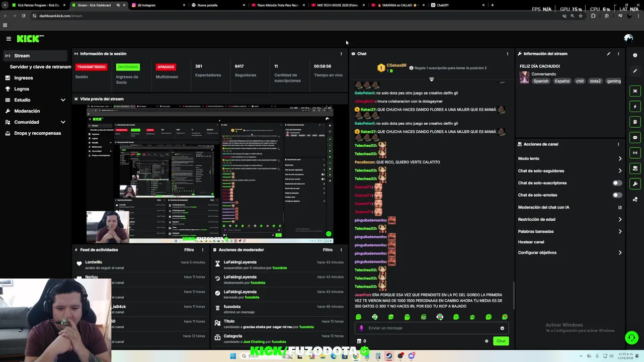This screenshot has width=644, height=362.
Task: Expand Restricción de edad options
Action: point(620,219)
